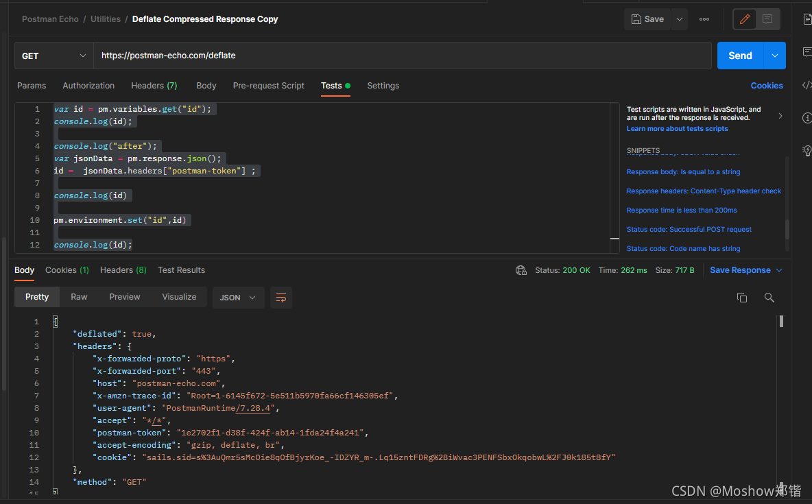Open the Test Results tab
The image size is (812, 504).
tap(181, 270)
